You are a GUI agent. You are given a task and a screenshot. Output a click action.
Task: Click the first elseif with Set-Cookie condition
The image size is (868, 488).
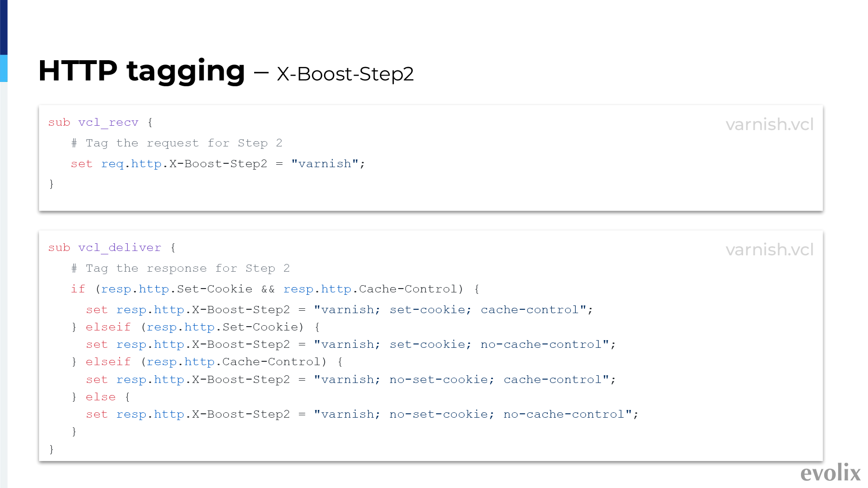click(195, 327)
